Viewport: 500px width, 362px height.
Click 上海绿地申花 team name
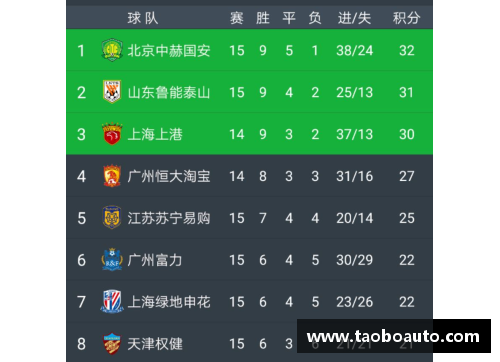click(169, 302)
